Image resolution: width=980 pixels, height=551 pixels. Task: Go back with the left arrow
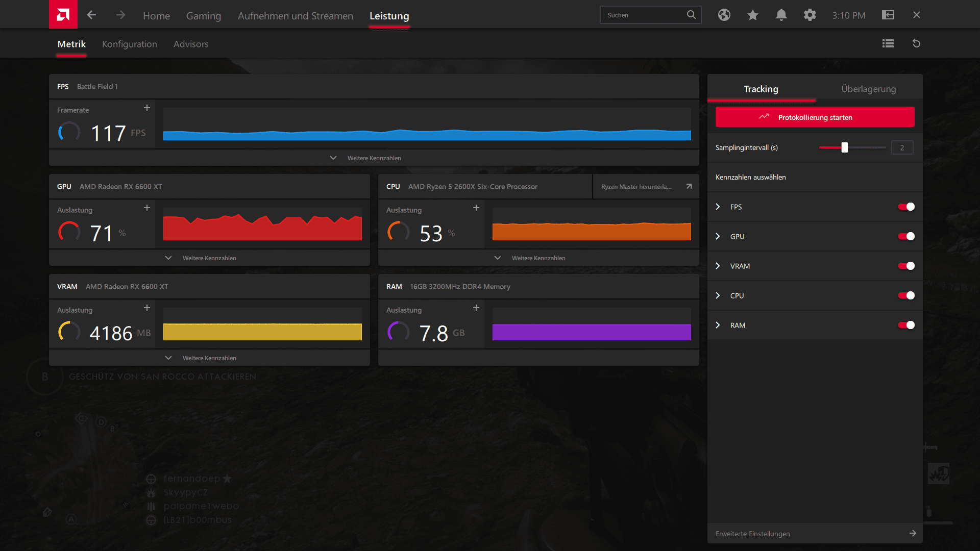91,15
